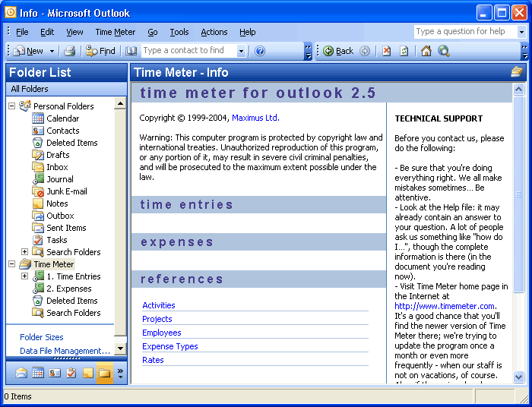Click the info pane scroll down arrow
Viewport: 532px width, 407px height.
(519, 377)
